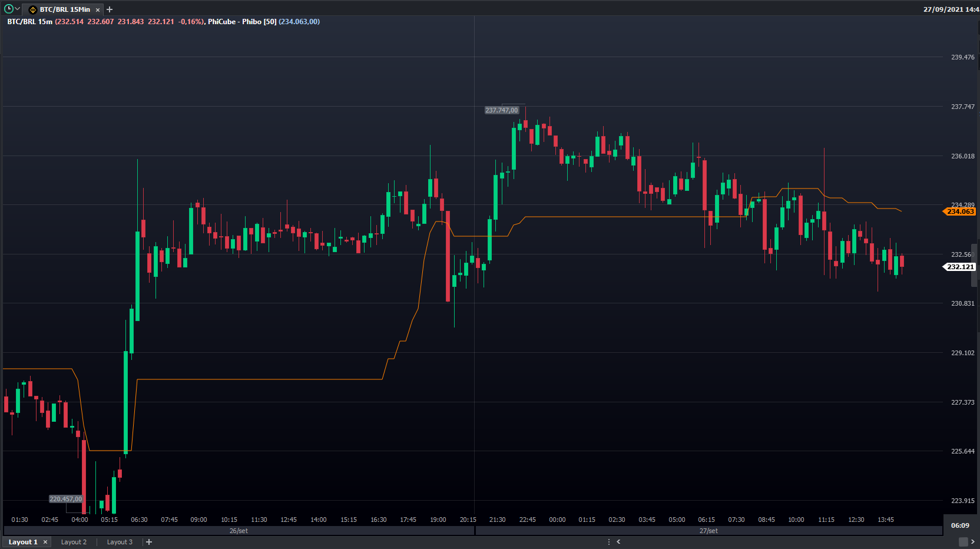Click the 09:00 time axis label

(x=198, y=520)
